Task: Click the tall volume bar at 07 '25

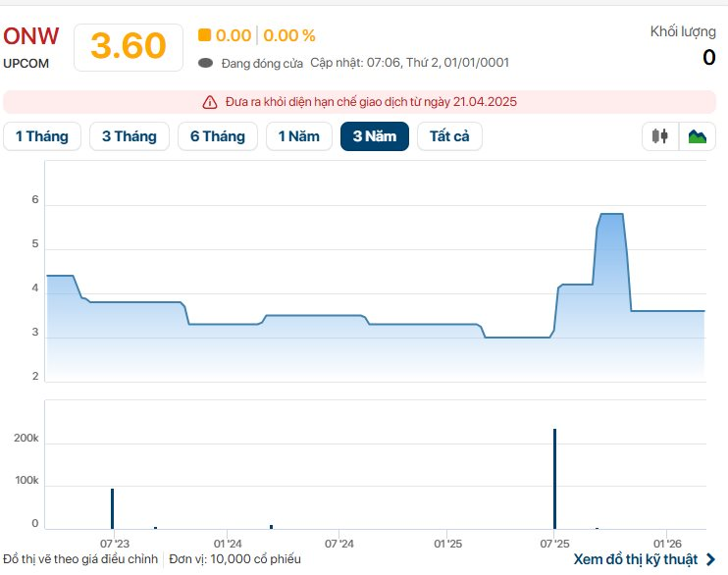Action: click(x=554, y=479)
